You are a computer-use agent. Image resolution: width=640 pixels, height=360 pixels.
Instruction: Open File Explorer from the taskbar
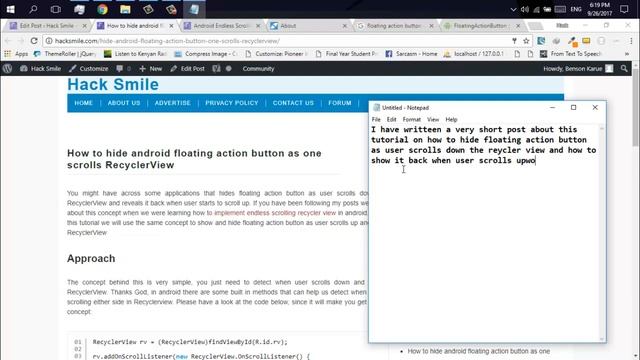(x=125, y=9)
